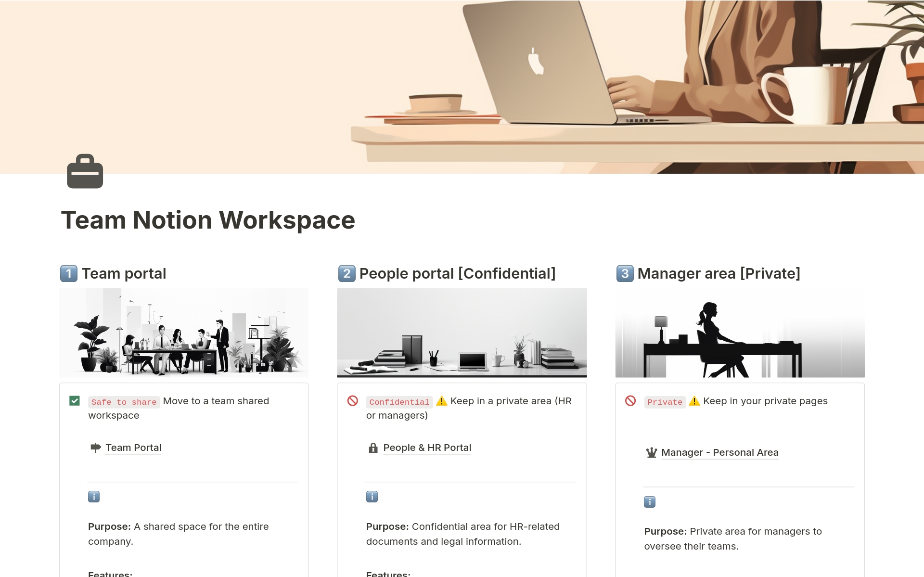Click the lock icon on People HR Portal
The image size is (924, 577).
click(373, 448)
